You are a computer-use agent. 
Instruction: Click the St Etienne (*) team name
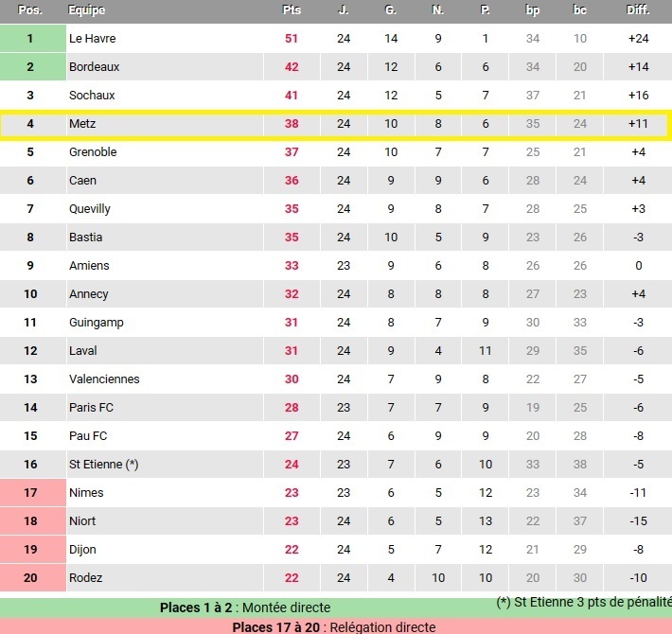click(x=104, y=465)
